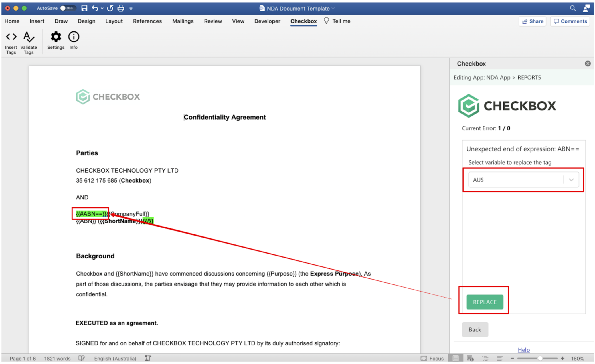Click the Confidentiality Agreement title
Image resolution: width=595 pixels, height=364 pixels.
click(x=225, y=117)
